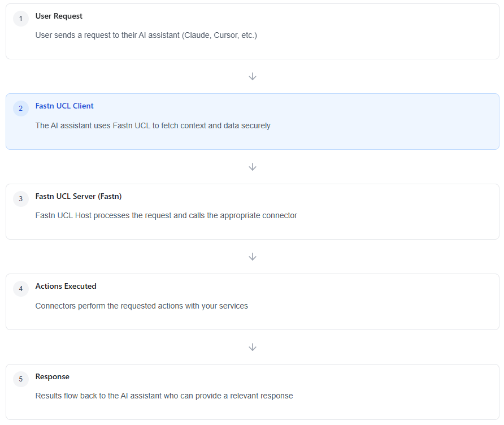Image resolution: width=504 pixels, height=425 pixels.
Task: Click the step 5 number badge
Action: 21,379
